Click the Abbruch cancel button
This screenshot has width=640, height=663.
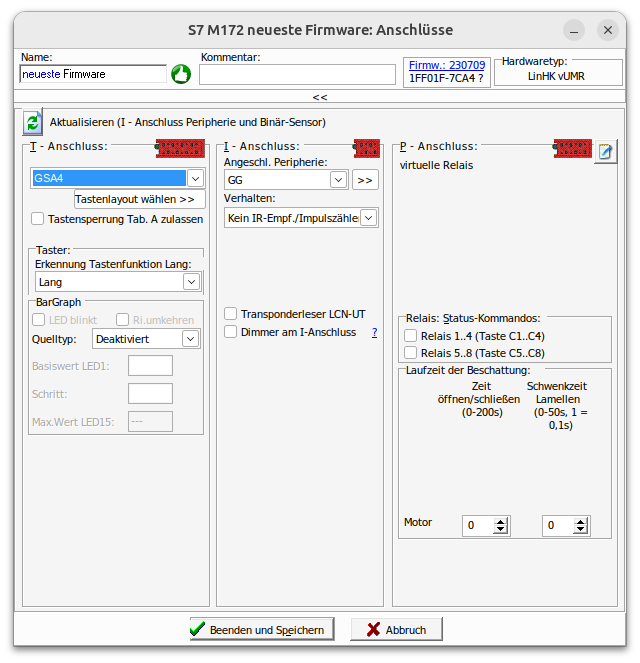point(397,630)
